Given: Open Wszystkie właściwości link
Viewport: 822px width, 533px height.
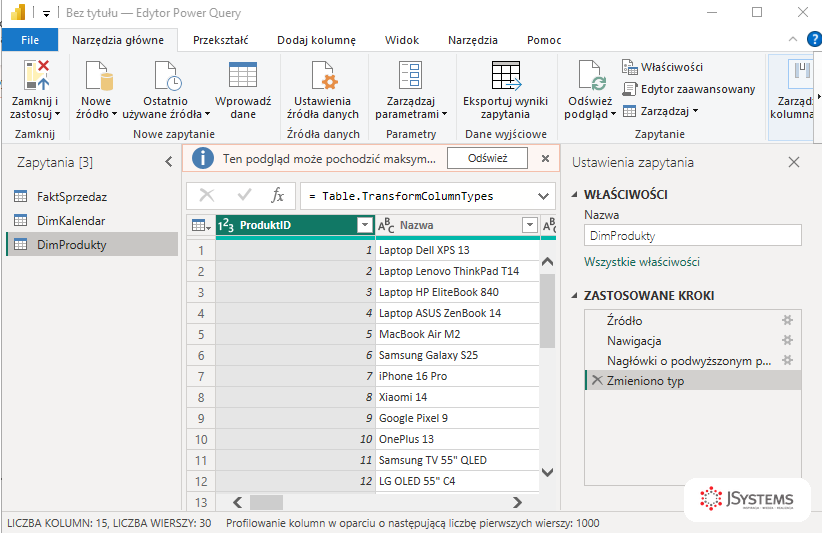Looking at the screenshot, I should 642,262.
